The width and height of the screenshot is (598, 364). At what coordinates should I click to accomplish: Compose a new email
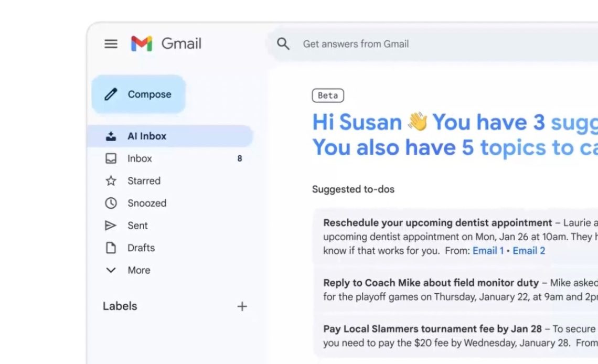[x=138, y=94]
